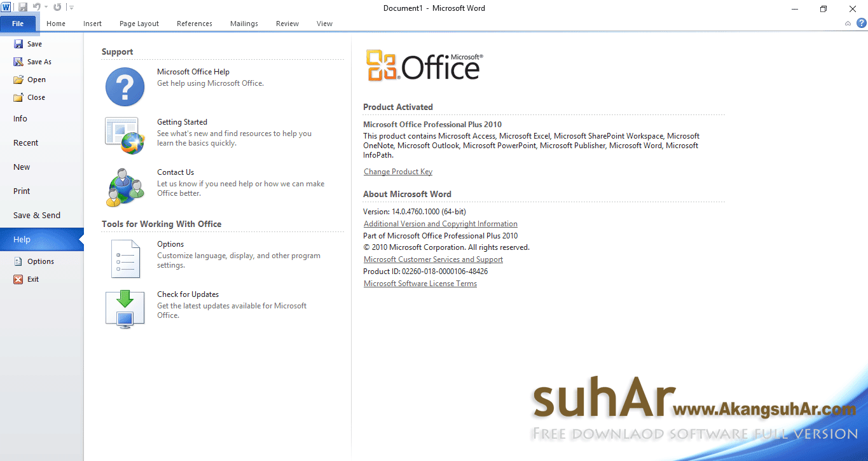868x461 pixels.
Task: Click the Microsoft Office Professional Plus 2010 heading
Action: coord(432,125)
